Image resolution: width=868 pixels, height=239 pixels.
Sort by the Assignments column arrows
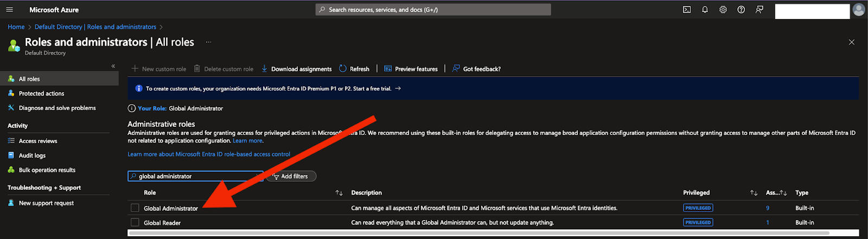[783, 193]
